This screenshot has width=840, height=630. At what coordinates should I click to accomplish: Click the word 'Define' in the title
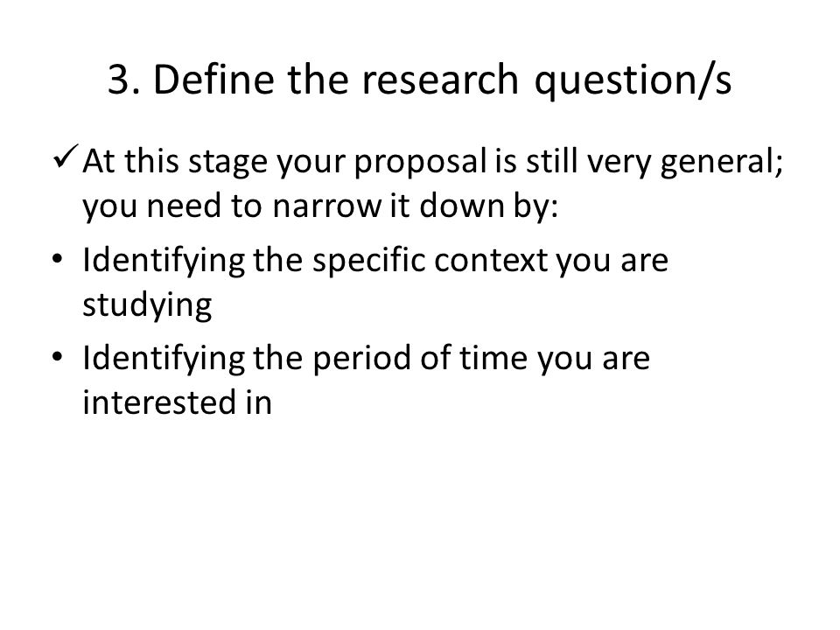tap(213, 80)
